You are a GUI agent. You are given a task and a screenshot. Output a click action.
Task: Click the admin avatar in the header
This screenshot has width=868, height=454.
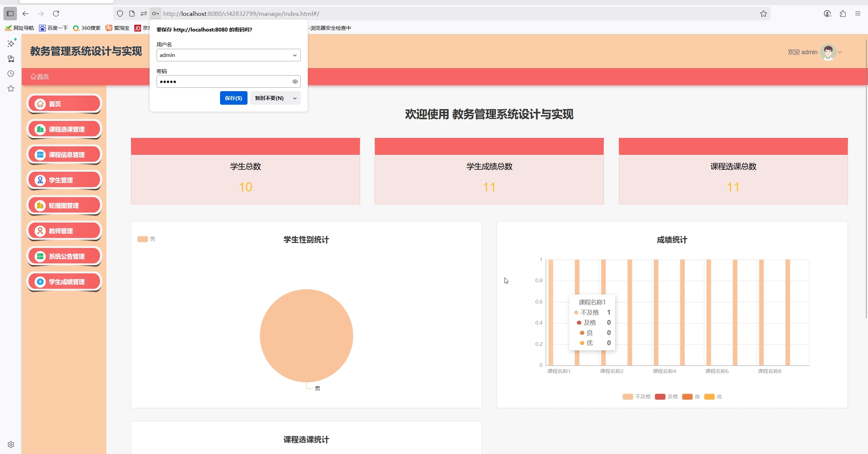point(828,52)
